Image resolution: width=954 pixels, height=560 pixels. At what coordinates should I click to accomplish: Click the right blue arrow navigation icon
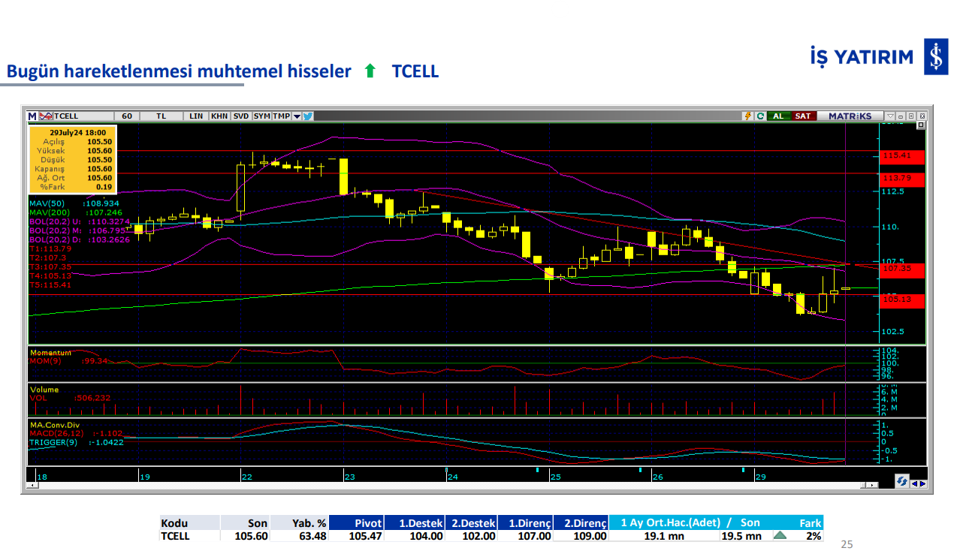(923, 483)
